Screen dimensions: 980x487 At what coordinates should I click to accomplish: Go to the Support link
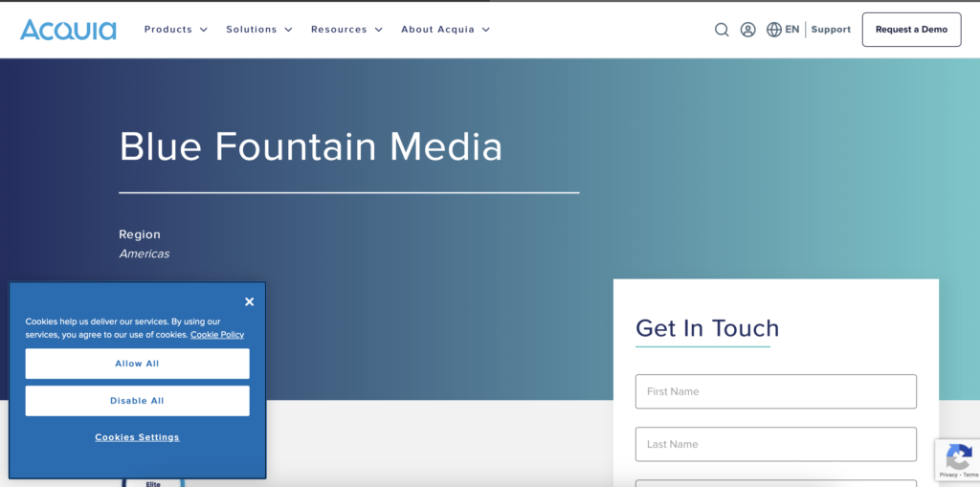[x=831, y=30]
